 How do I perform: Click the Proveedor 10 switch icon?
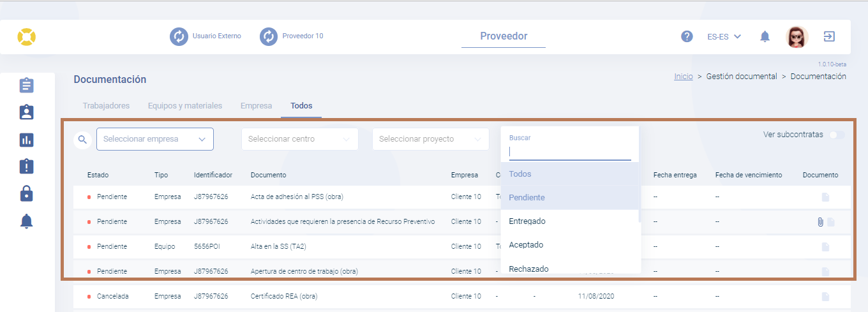coord(269,36)
